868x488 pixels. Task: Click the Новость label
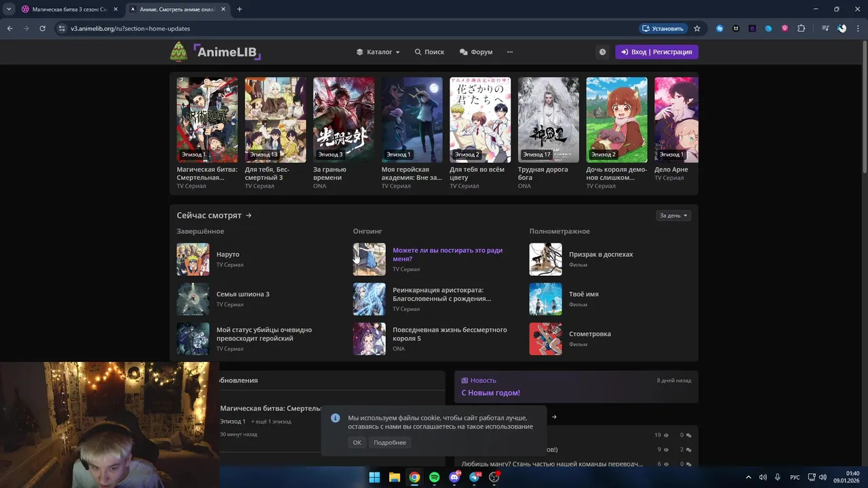coord(479,381)
